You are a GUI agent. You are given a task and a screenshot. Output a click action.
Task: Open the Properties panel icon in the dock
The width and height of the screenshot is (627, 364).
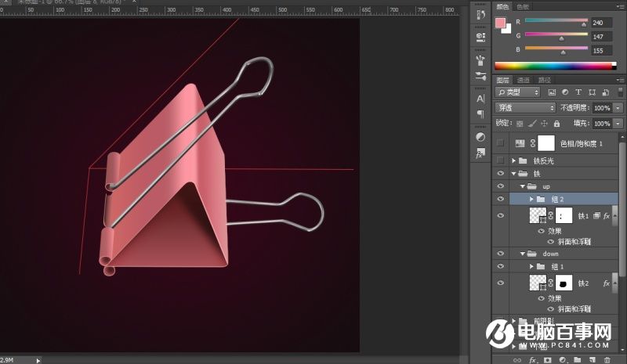tap(480, 37)
